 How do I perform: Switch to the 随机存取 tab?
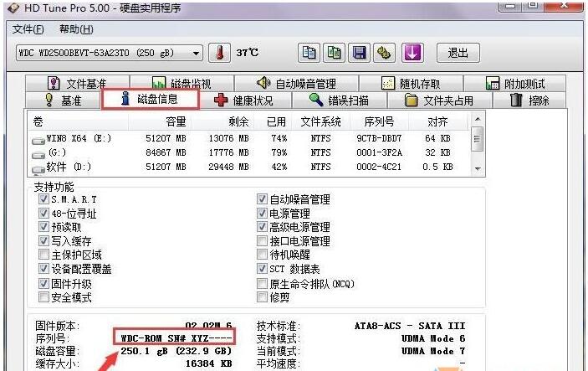click(x=411, y=83)
